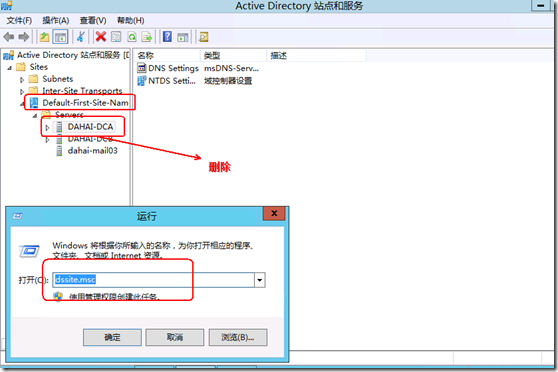The image size is (558, 372).
Task: Click the Export list toolbar icon
Action: click(x=147, y=37)
